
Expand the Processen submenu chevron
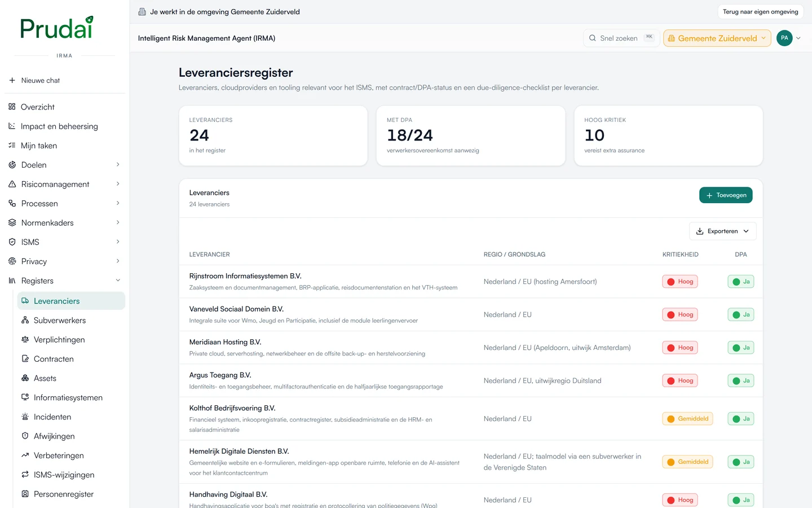(118, 203)
